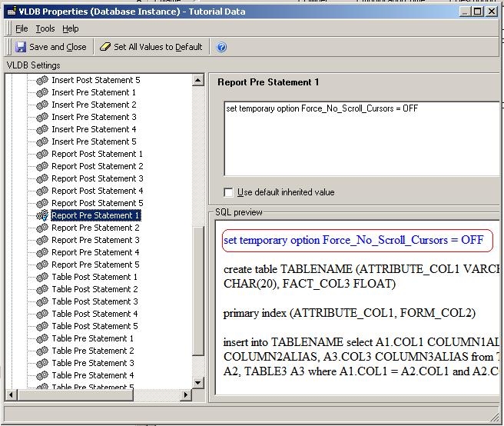Click the insert into TABLENAME line in SQL preview

361,341
